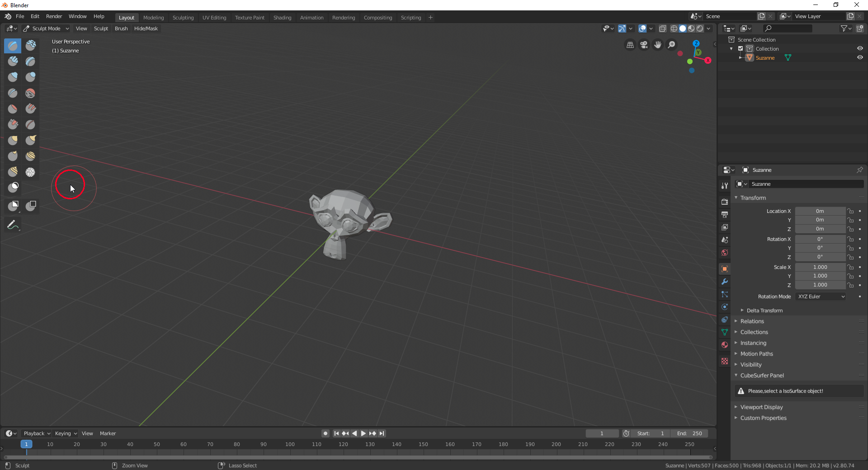This screenshot has width=868, height=470.
Task: Select the Simplify brush tool
Action: [x=30, y=172]
